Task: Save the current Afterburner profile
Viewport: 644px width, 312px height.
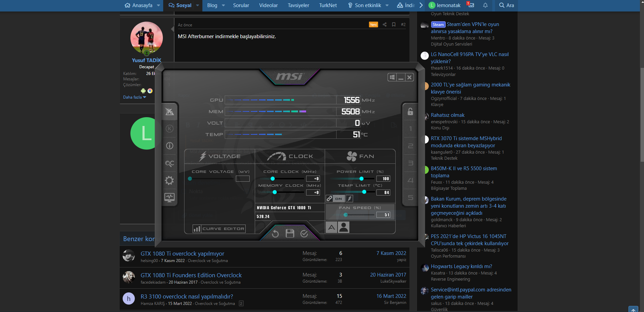Action: tap(290, 233)
